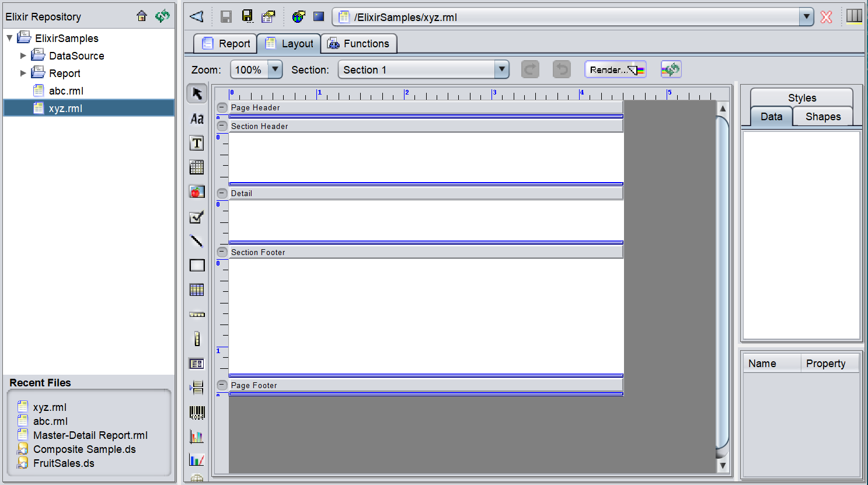Click the home icon in Elixir Repository
868x485 pixels.
(x=142, y=16)
